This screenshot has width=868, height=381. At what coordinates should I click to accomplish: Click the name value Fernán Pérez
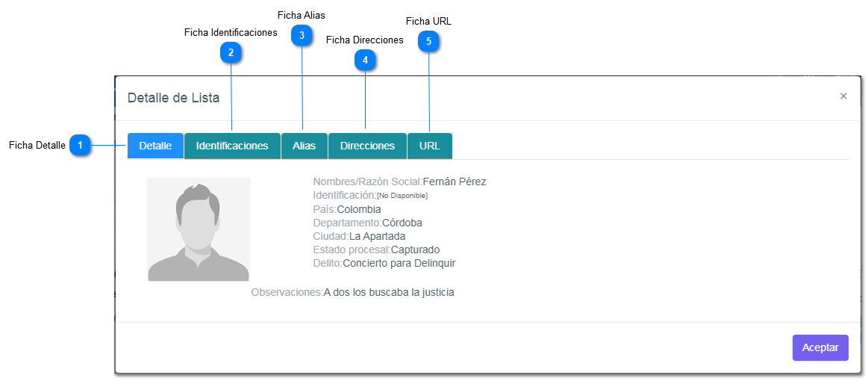pyautogui.click(x=455, y=182)
